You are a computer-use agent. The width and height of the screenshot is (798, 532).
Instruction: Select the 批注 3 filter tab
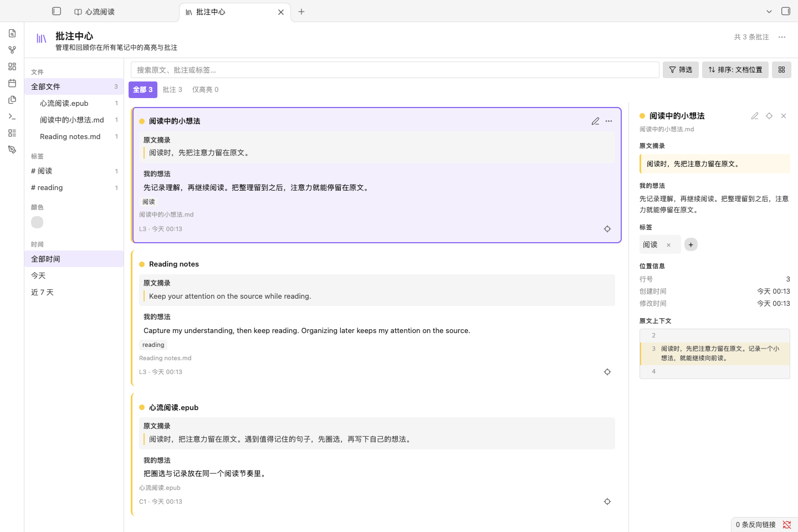click(172, 90)
